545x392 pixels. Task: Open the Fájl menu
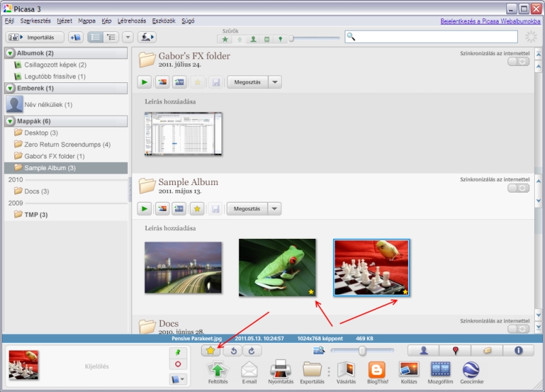[10, 21]
